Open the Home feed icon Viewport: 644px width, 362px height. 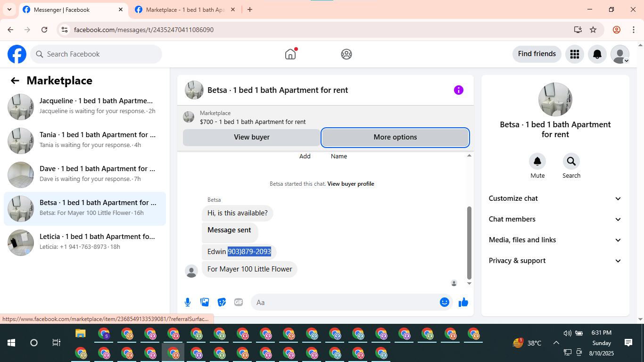point(290,54)
